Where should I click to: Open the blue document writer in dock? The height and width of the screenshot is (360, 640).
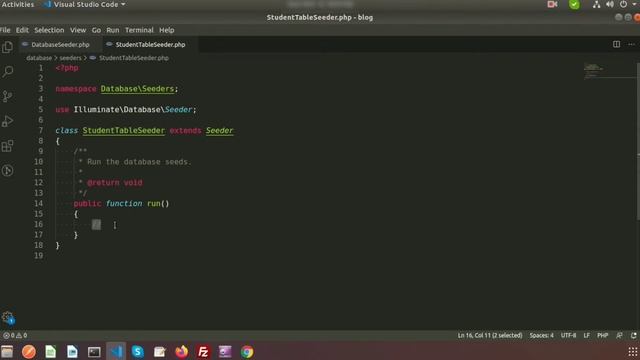pyautogui.click(x=72, y=351)
